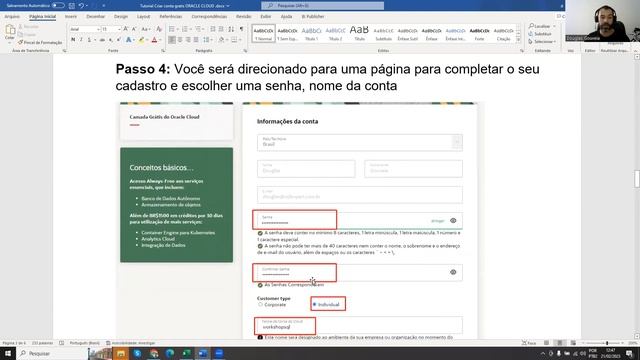Open the Inserir tab
640x360 pixels.
pos(71,17)
